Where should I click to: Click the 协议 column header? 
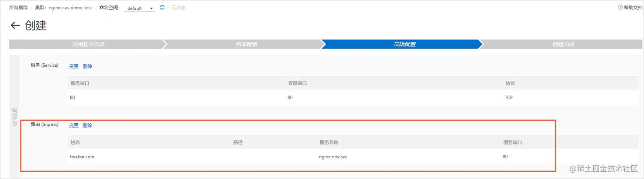coord(510,83)
